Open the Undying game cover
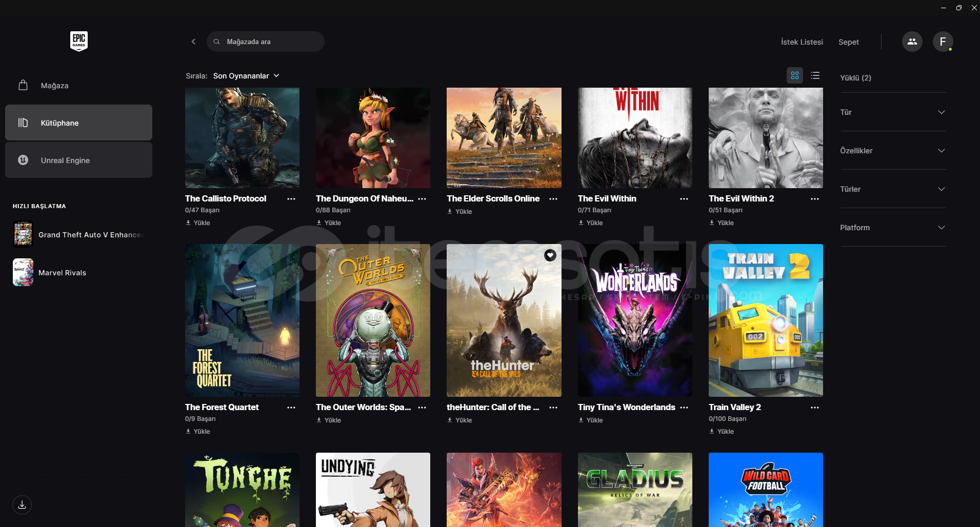Screen dimensions: 980x527 [373, 490]
